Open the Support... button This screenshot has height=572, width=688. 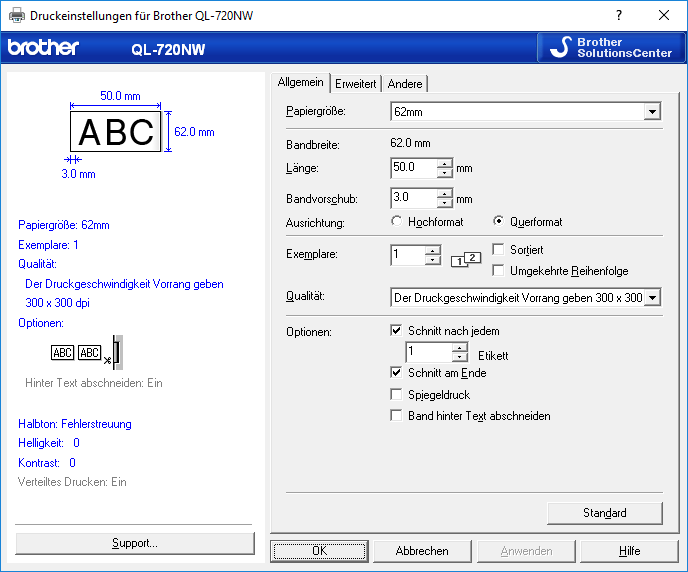click(x=135, y=543)
